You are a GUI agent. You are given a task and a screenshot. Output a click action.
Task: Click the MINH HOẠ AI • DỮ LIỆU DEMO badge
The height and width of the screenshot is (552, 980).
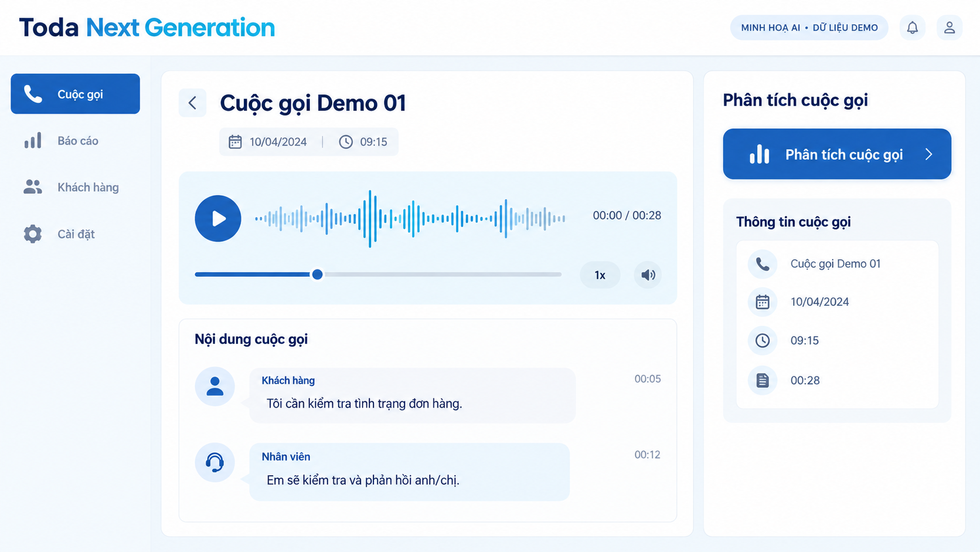pos(809,28)
